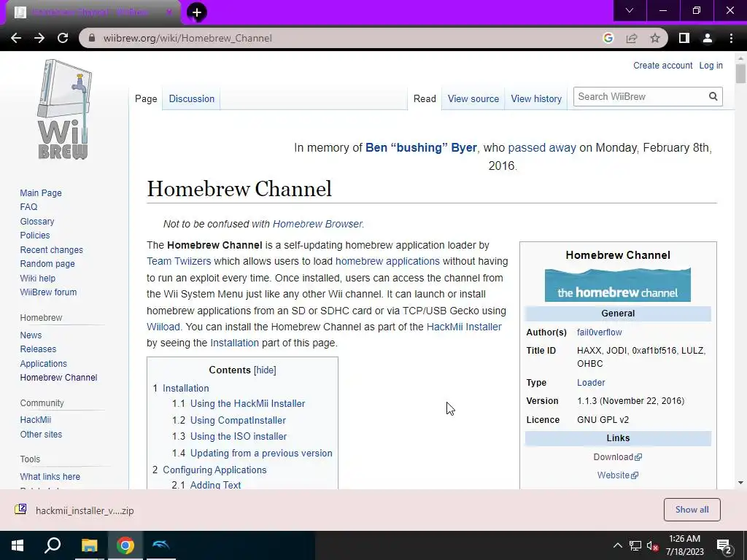Open the HackMii community link
The image size is (747, 560).
(35, 419)
